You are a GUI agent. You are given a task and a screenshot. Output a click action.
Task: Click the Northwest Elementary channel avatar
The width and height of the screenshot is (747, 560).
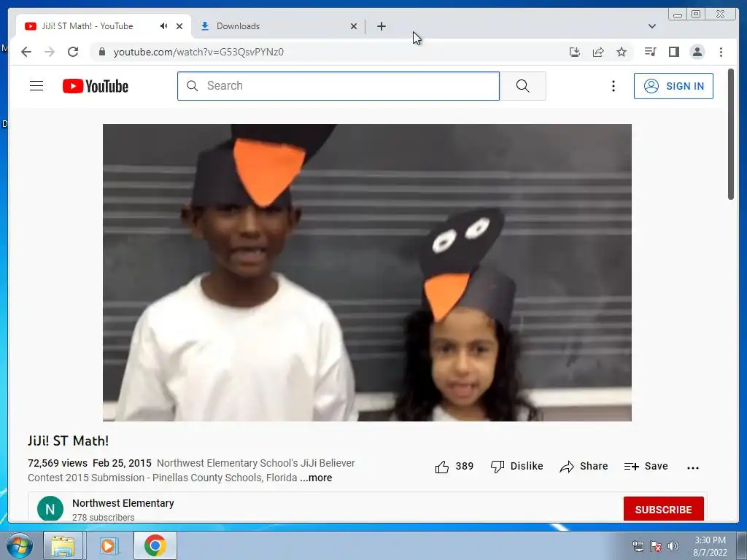[x=50, y=509]
